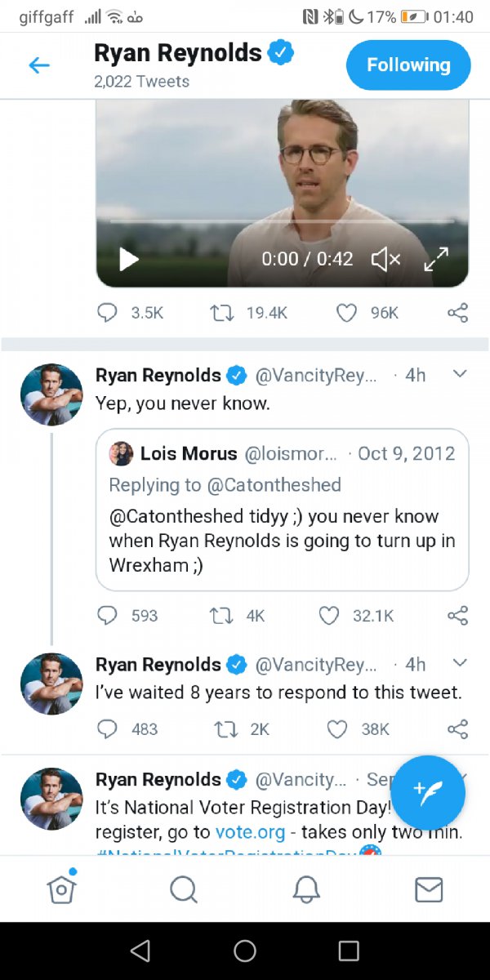Reply to the video tweet with 3.5K comments

tap(108, 312)
